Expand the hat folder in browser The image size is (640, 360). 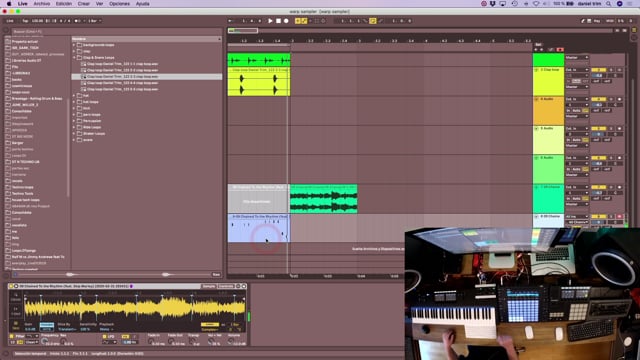[x=74, y=96]
